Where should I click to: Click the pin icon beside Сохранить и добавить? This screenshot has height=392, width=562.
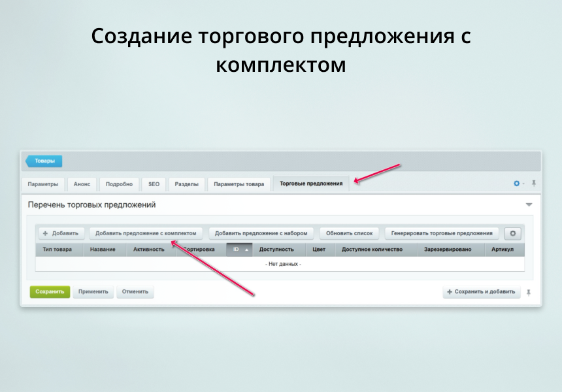point(529,292)
